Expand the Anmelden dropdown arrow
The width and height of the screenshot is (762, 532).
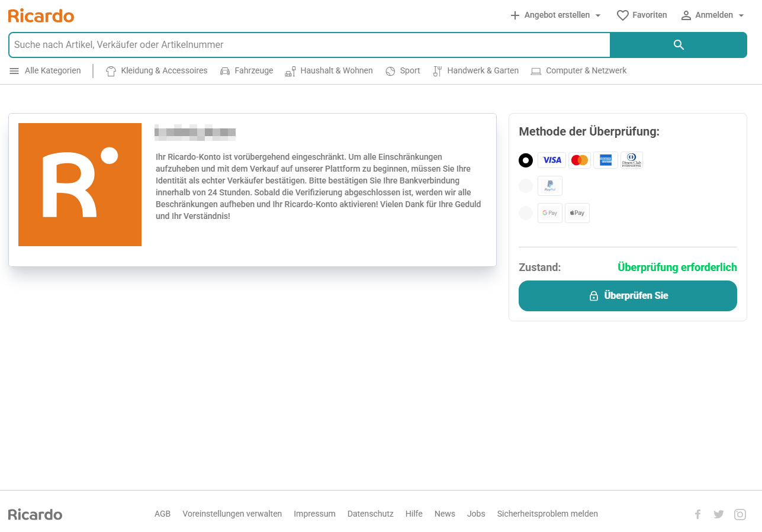tap(741, 15)
